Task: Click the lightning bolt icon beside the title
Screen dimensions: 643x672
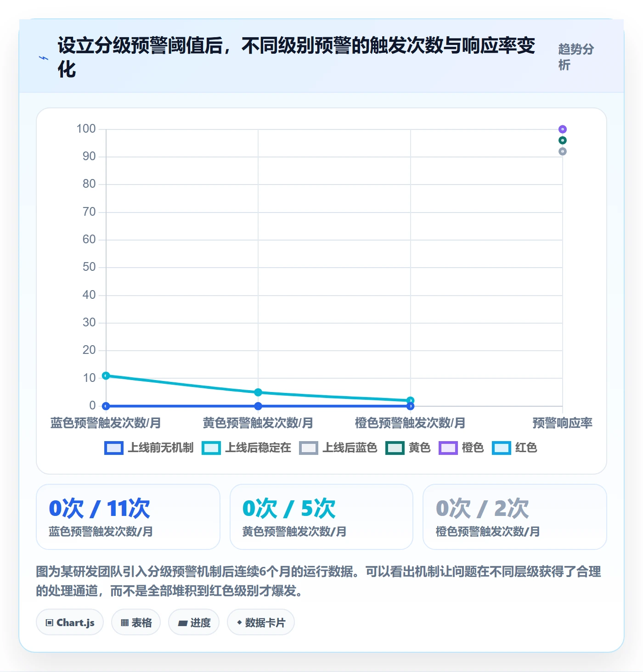Action: coord(44,58)
